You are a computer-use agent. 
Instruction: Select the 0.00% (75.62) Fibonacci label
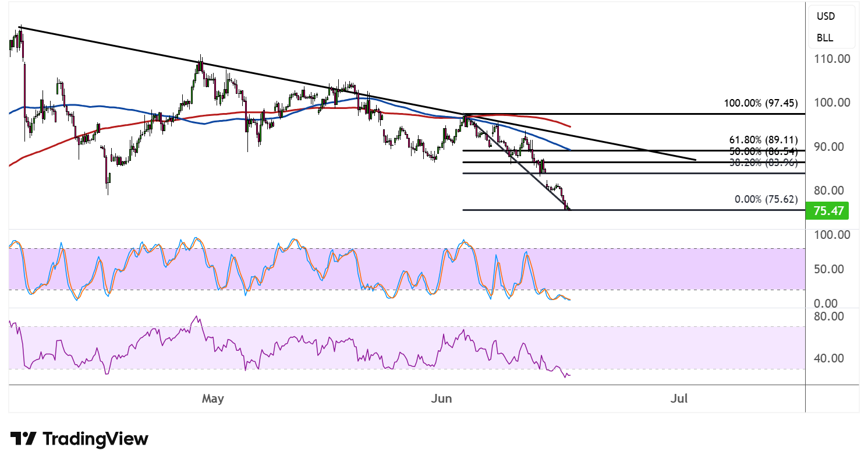(x=766, y=199)
